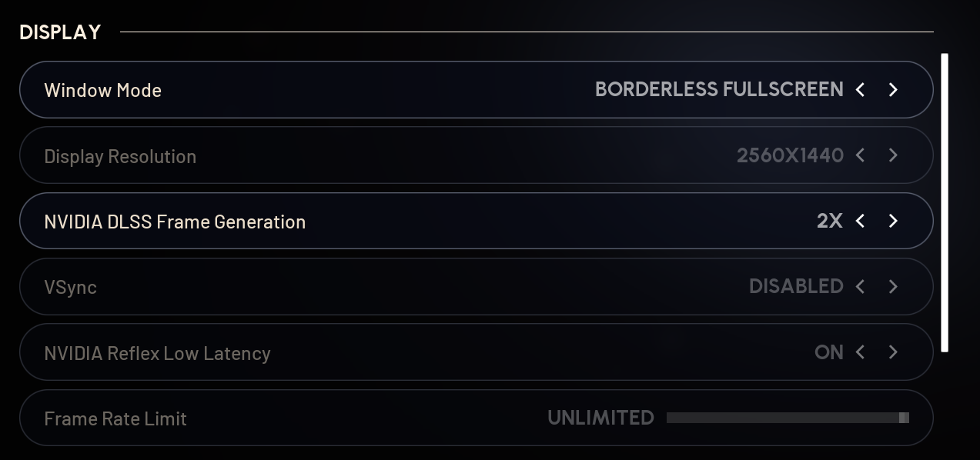Switch Window Mode away from Borderless Fullscreen
The image size is (980, 460).
click(893, 89)
